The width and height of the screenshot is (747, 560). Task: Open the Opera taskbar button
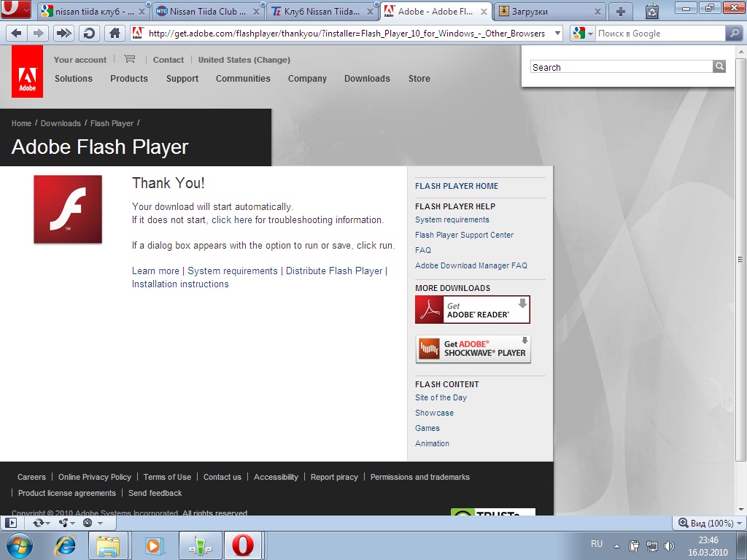pyautogui.click(x=243, y=545)
